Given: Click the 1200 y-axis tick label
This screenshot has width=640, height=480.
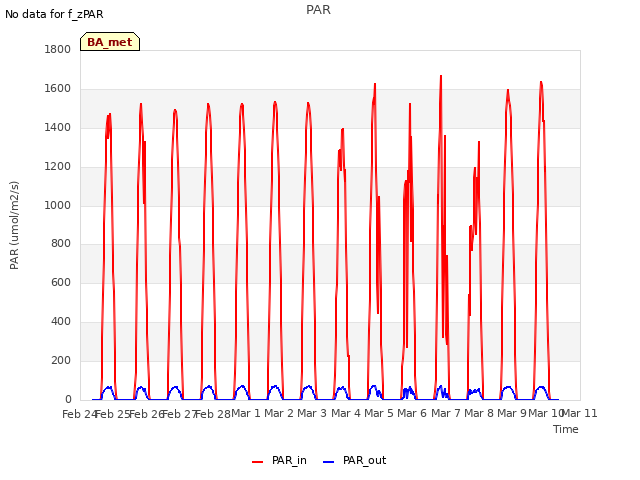Looking at the screenshot, I should [x=58, y=167].
